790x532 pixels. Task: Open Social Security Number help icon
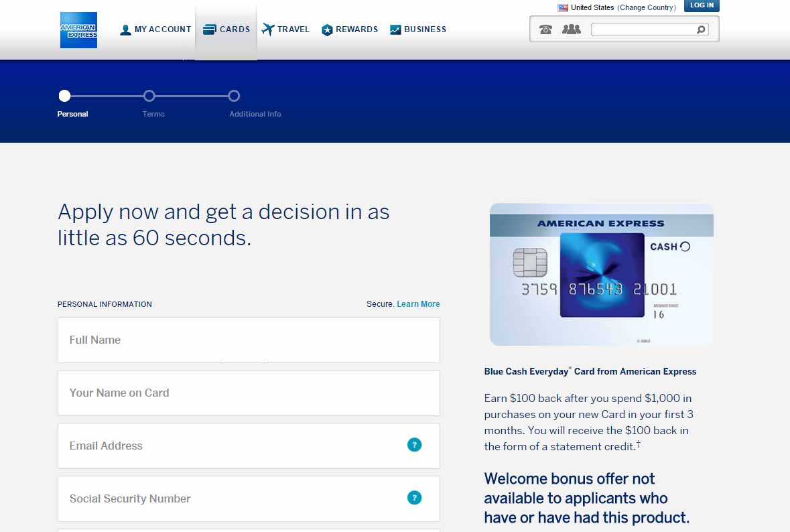click(x=414, y=498)
